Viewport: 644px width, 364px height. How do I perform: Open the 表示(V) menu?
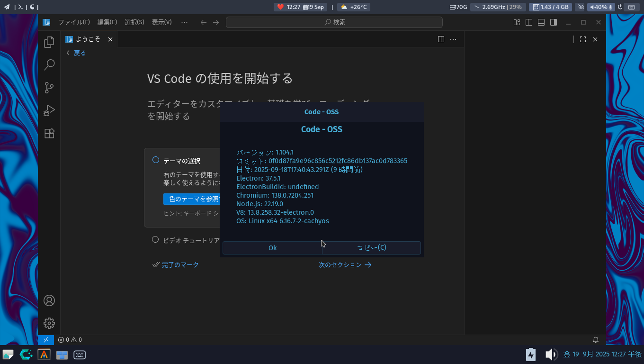point(162,22)
